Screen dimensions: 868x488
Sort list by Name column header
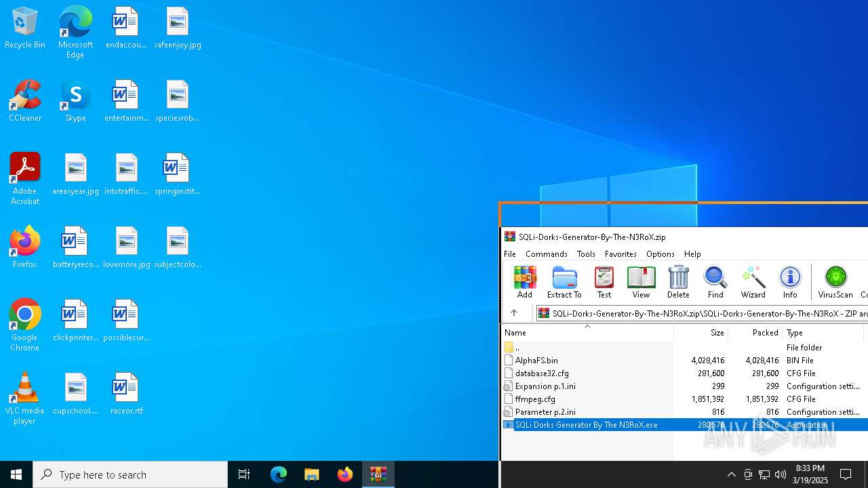click(587, 333)
